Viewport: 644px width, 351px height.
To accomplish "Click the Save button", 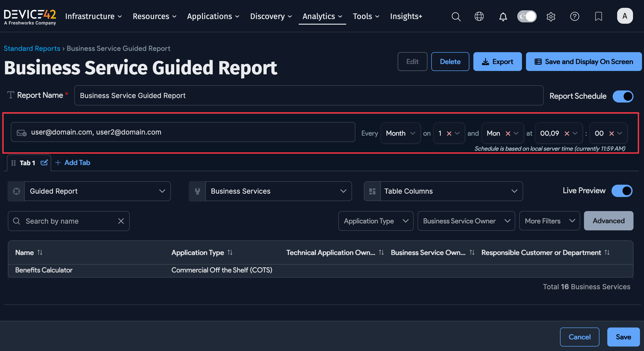I will point(623,337).
